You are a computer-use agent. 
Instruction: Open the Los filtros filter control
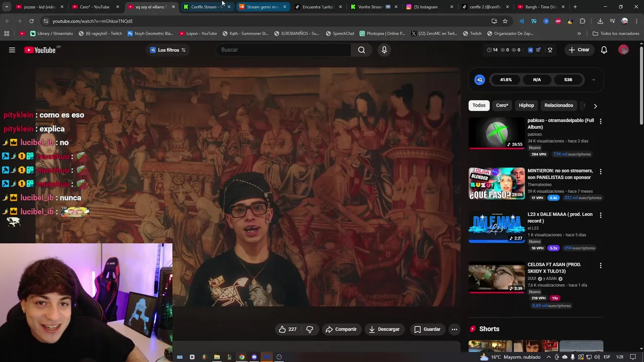tap(168, 50)
